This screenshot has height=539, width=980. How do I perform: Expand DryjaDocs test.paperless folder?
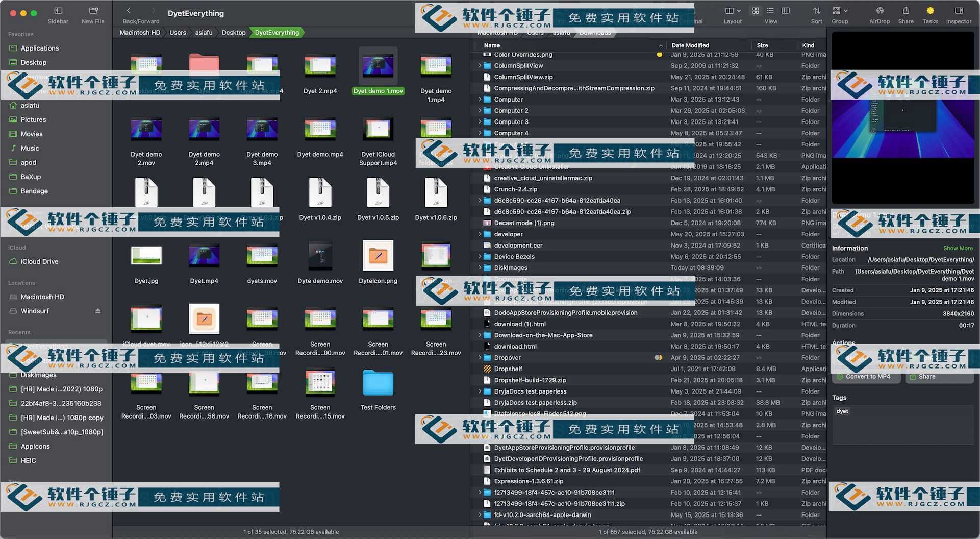[480, 391]
